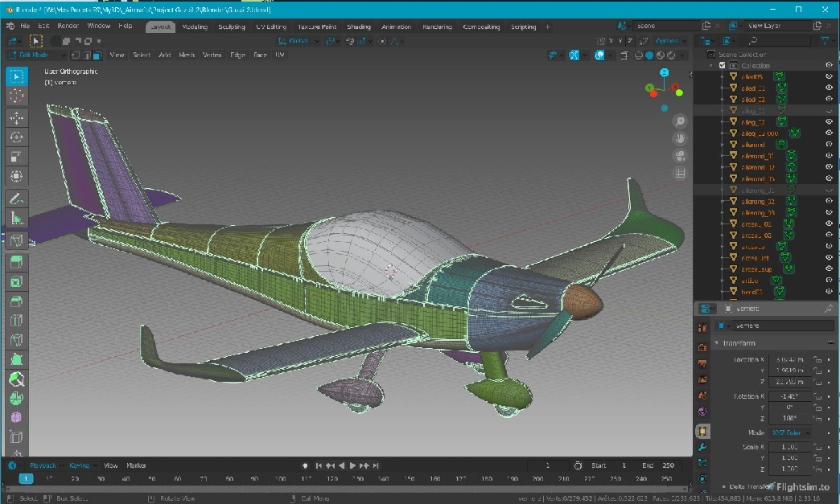Switch to the Sculpting workspace tab
The width and height of the screenshot is (840, 504).
click(x=232, y=27)
